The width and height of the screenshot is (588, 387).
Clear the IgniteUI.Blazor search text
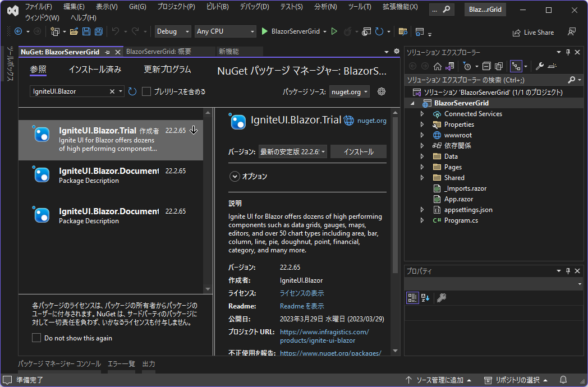click(112, 91)
